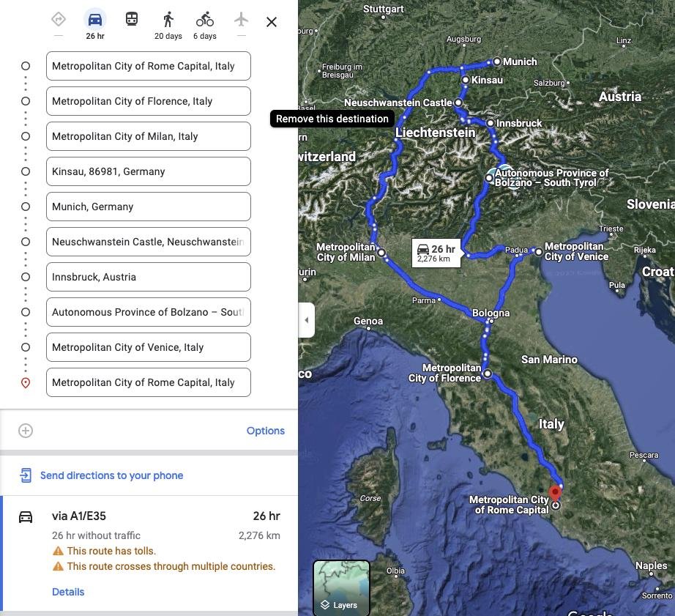The width and height of the screenshot is (675, 616).
Task: Close the directions panel
Action: coord(272,22)
